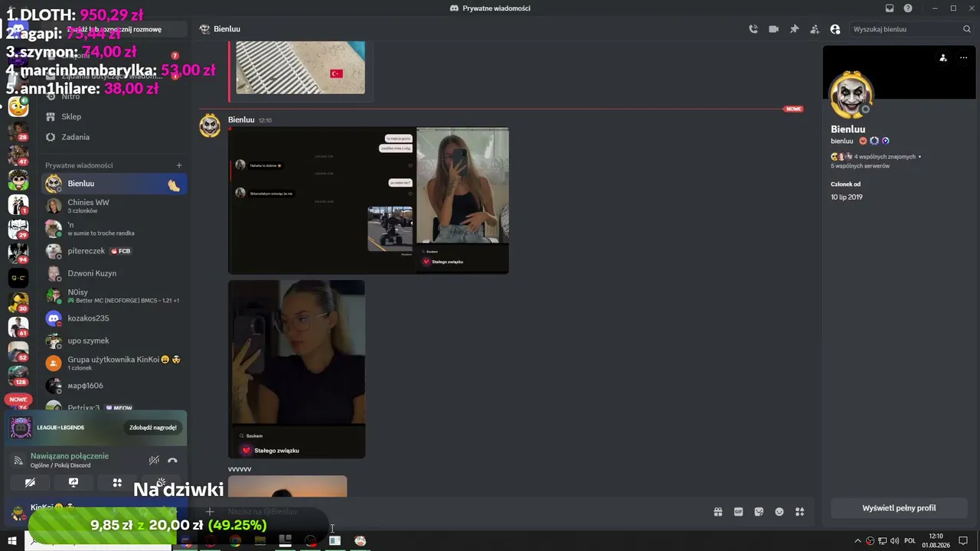Click the attachment plus in message box

(x=210, y=512)
